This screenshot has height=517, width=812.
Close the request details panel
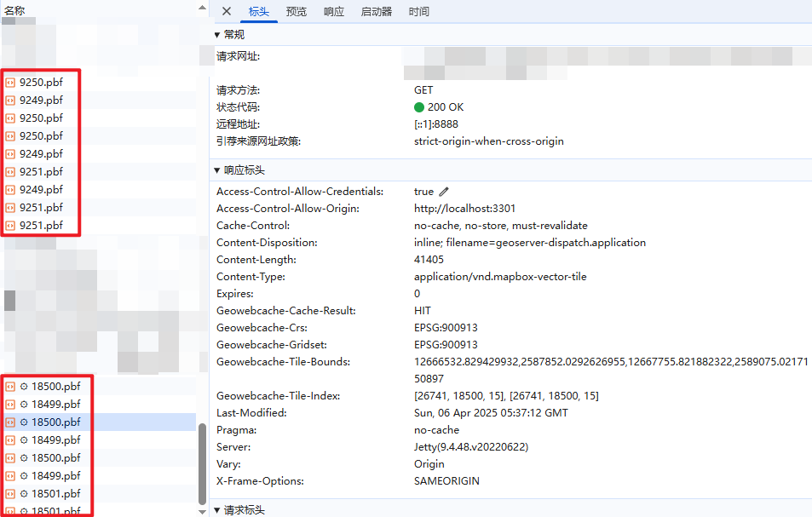point(226,11)
